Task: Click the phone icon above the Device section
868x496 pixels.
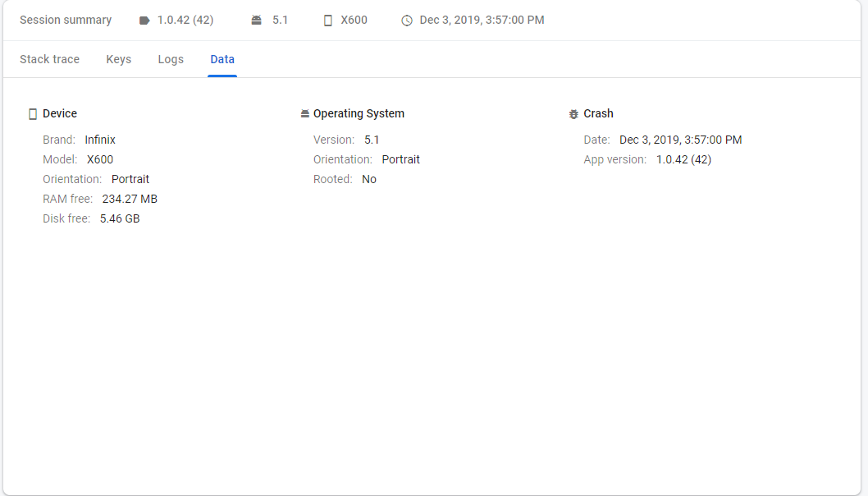Action: (x=33, y=113)
